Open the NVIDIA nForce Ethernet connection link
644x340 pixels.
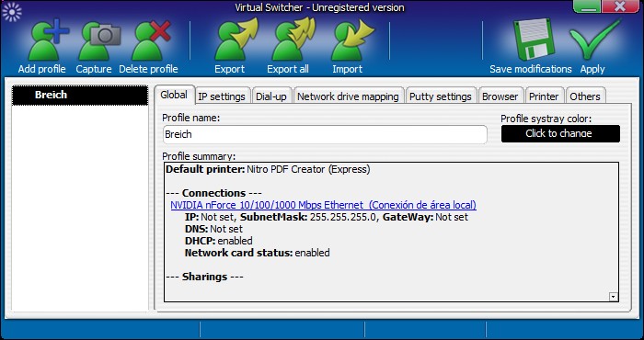pyautogui.click(x=324, y=205)
